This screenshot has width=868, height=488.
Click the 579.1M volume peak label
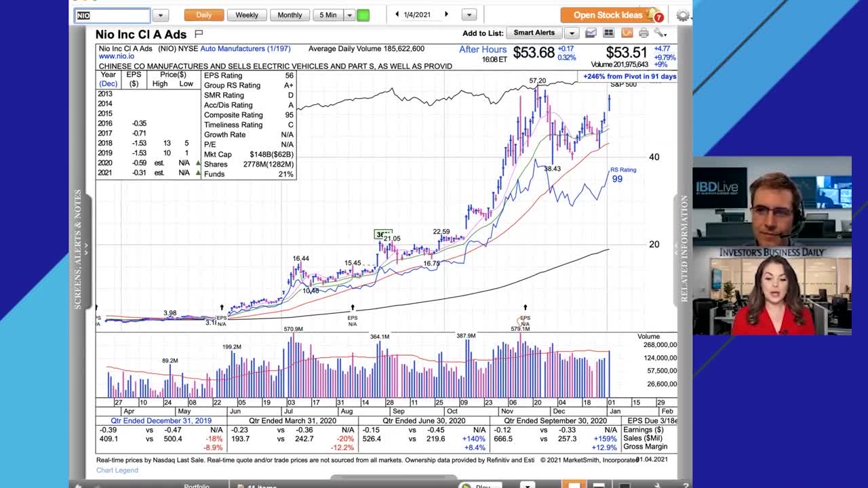click(x=520, y=329)
